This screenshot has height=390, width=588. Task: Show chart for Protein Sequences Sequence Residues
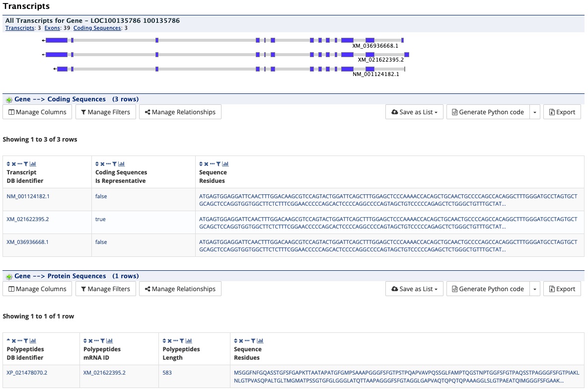tap(260, 341)
